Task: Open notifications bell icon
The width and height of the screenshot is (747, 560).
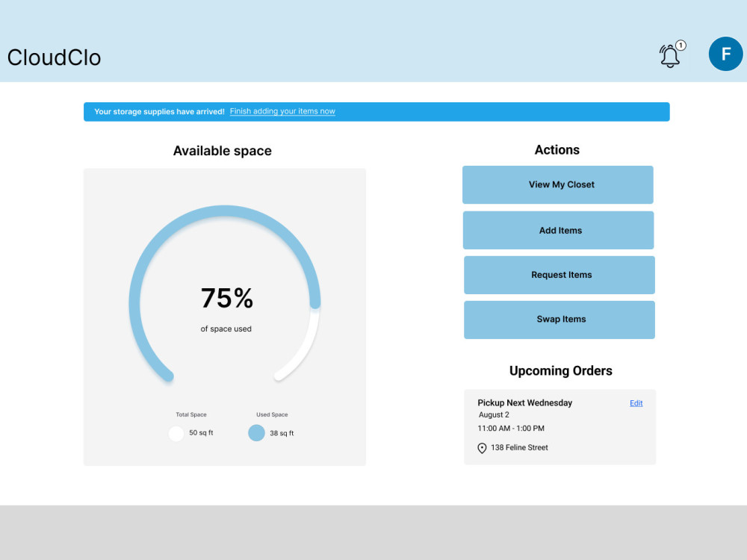Action: coord(670,56)
